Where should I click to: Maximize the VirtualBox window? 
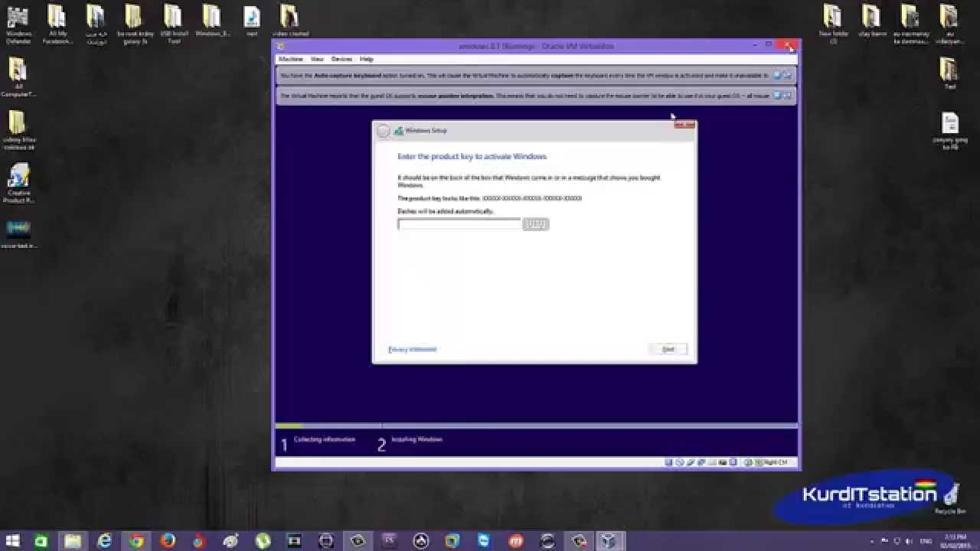coord(769,45)
